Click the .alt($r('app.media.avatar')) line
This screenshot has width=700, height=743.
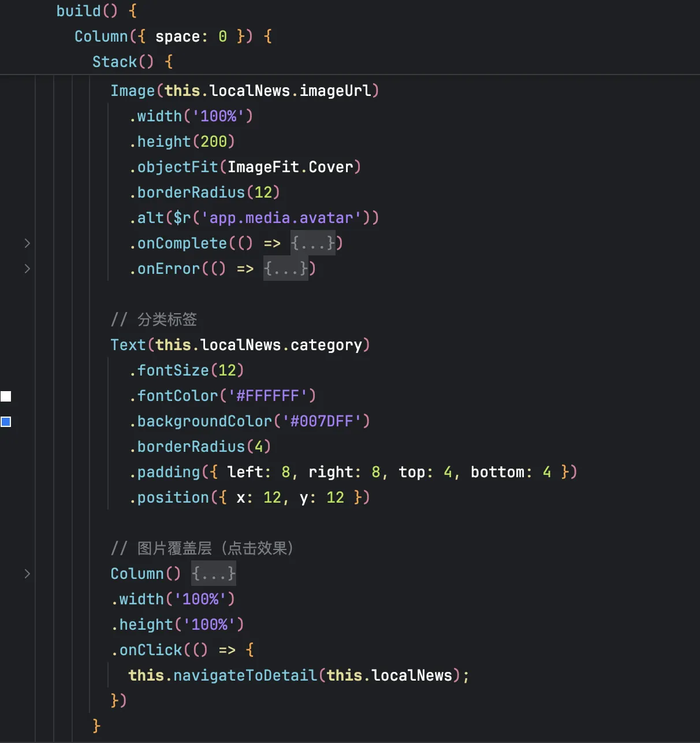[x=254, y=218]
